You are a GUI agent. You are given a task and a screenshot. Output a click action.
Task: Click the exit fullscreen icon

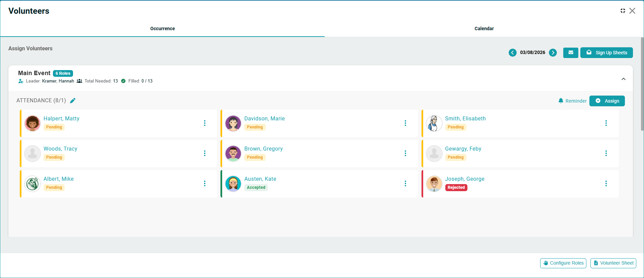(x=623, y=11)
